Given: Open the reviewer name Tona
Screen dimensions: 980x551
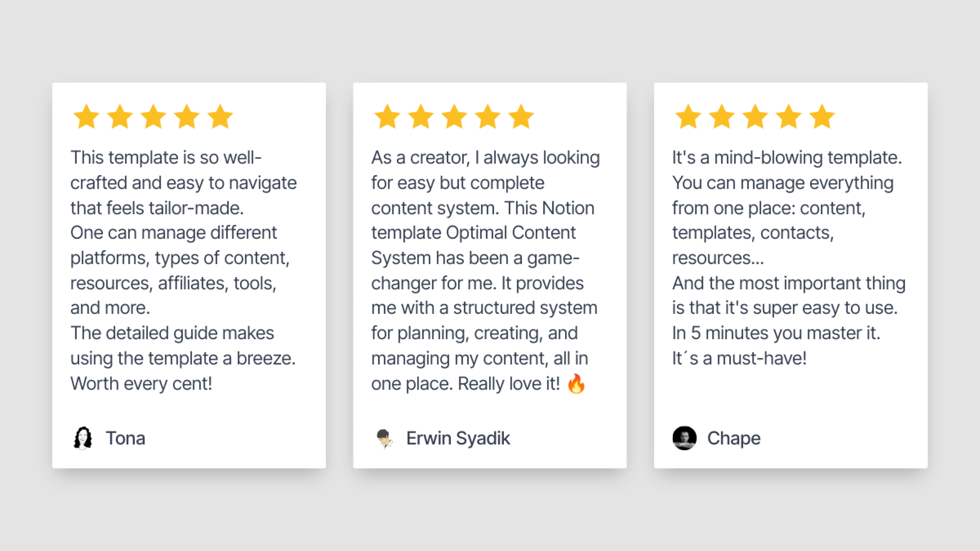Looking at the screenshot, I should coord(126,438).
